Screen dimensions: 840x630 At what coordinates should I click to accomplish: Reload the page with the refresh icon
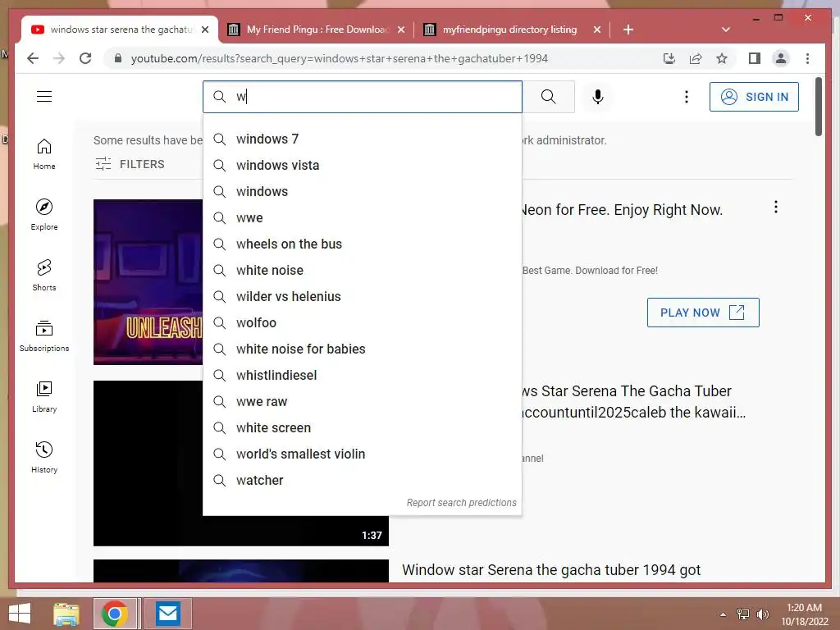(x=85, y=58)
